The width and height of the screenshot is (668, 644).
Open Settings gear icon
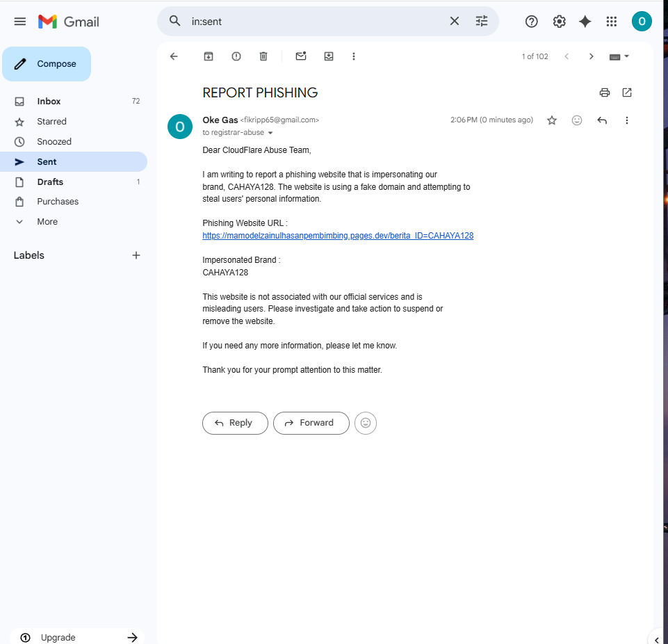coord(559,22)
